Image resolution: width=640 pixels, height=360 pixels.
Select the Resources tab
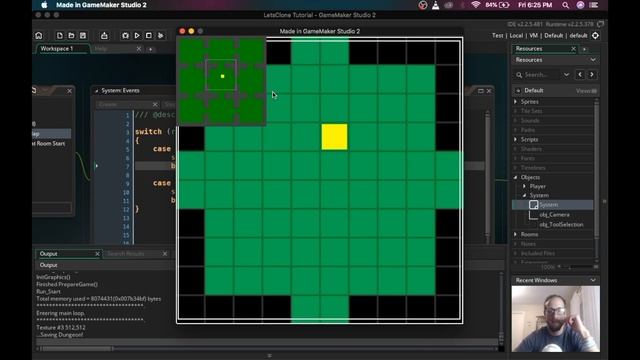[529, 49]
